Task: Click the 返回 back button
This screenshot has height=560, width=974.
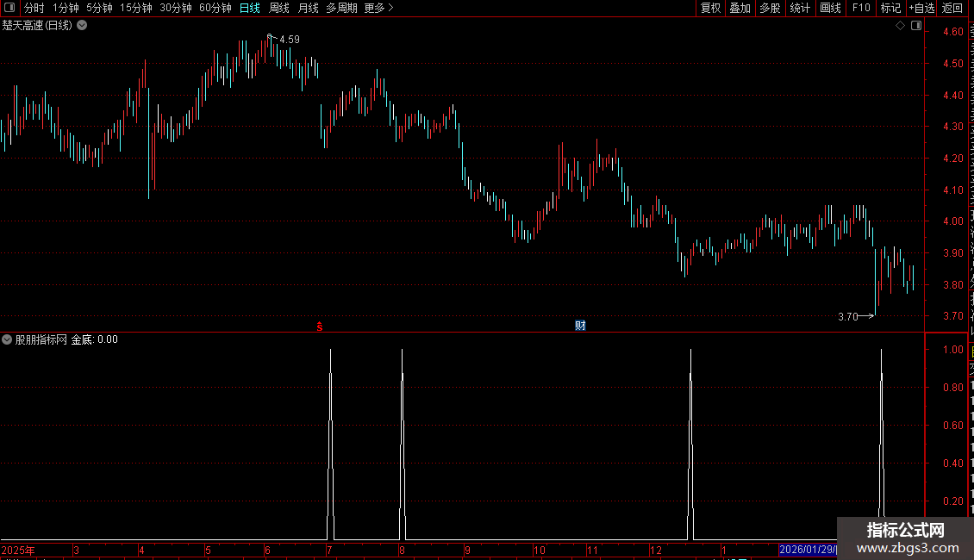Action: (x=952, y=8)
